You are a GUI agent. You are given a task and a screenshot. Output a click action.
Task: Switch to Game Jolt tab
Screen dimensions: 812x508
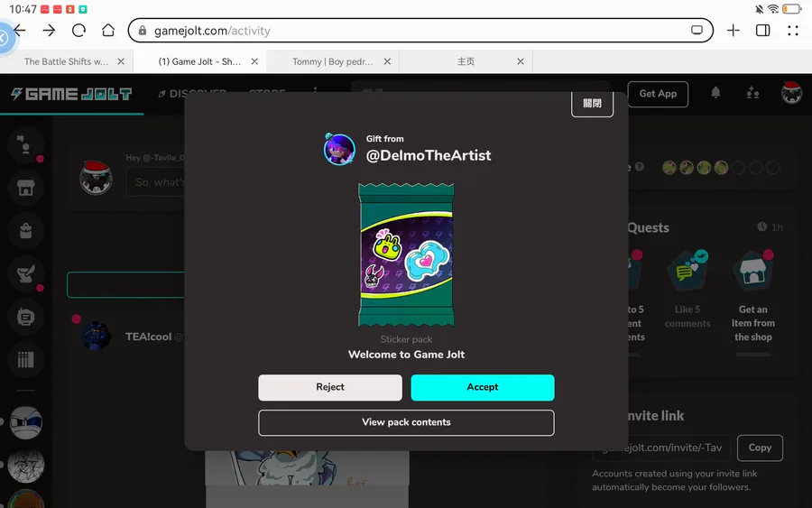coord(199,61)
